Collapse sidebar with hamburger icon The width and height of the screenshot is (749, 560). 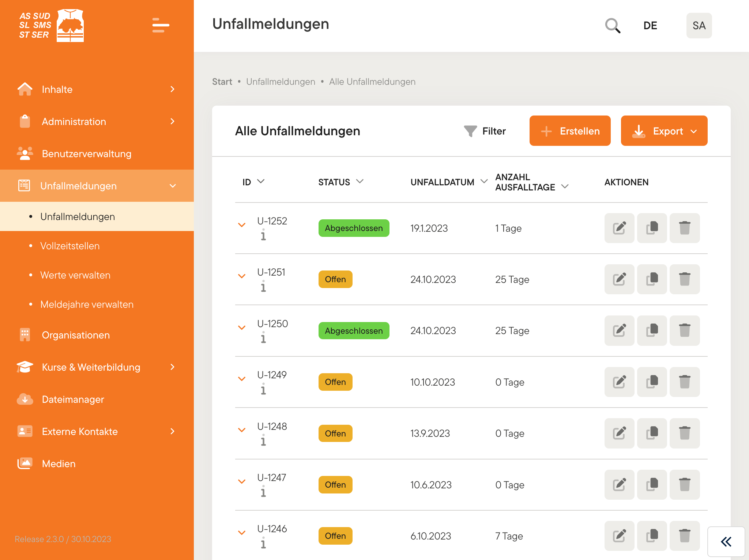pyautogui.click(x=161, y=25)
